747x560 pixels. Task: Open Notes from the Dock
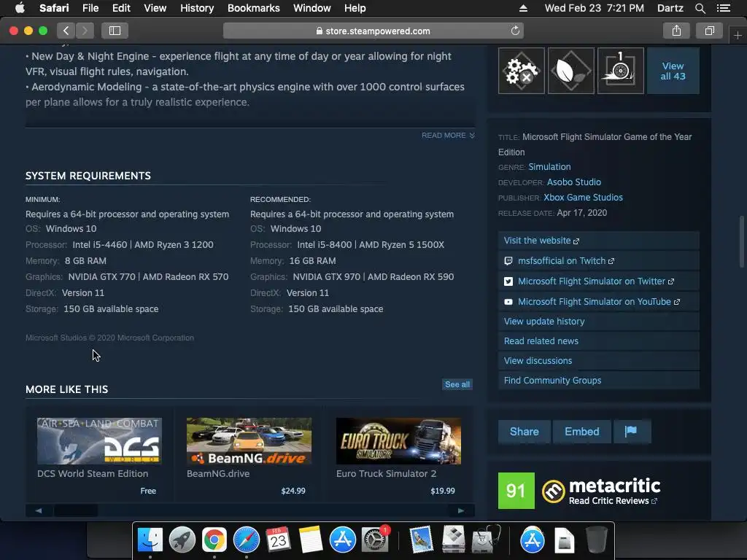(310, 540)
